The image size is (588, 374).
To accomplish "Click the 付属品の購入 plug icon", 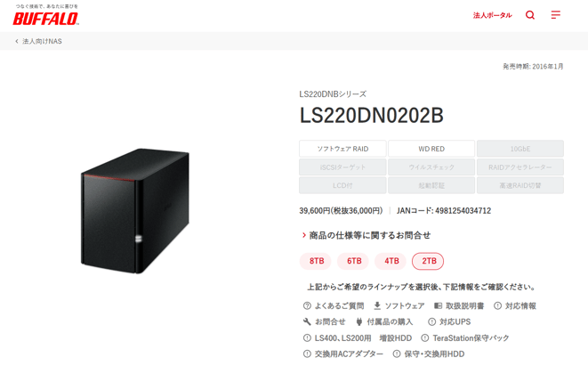I will 359,321.
